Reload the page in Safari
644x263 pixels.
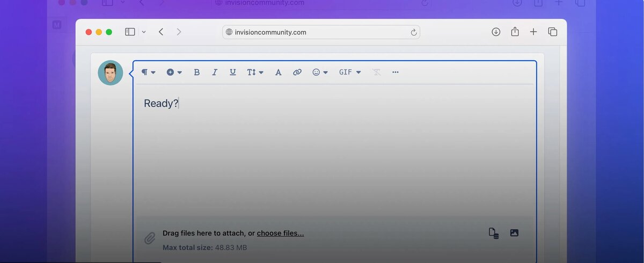(x=413, y=32)
